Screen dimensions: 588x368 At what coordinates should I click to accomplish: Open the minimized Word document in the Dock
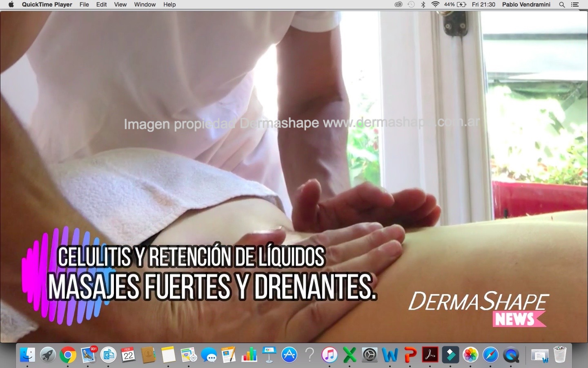[x=539, y=355]
